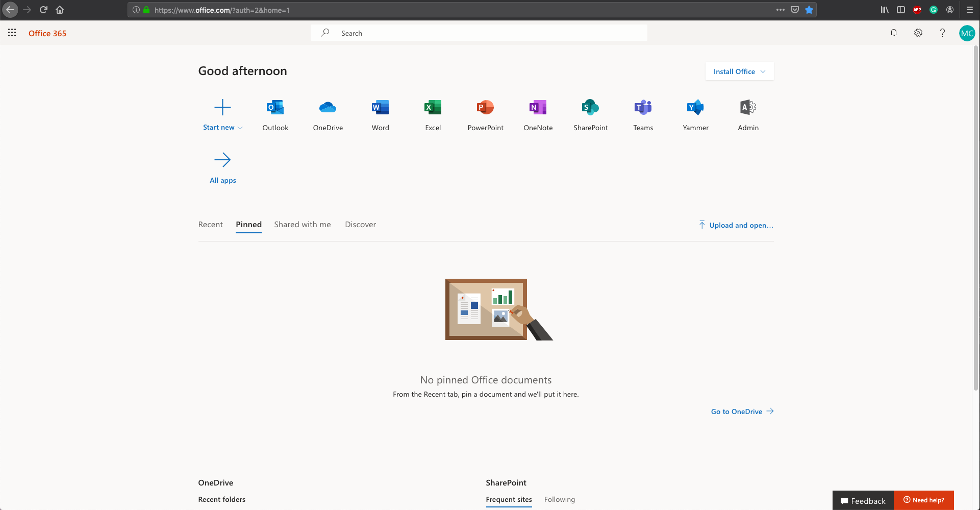
Task: Expand the Install Office dropdown
Action: [739, 71]
